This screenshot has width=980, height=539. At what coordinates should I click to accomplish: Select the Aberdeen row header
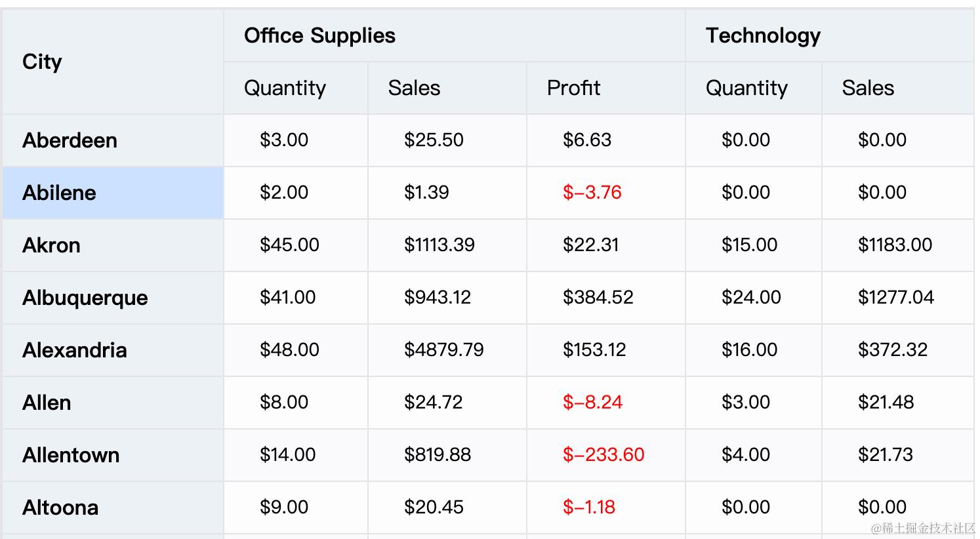coord(70,140)
